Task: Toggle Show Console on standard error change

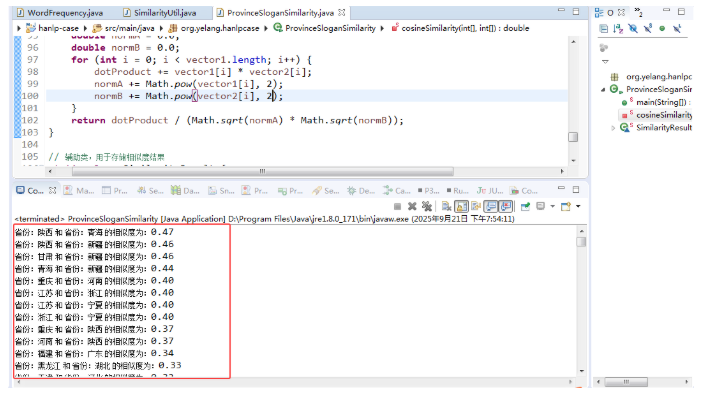Action: tap(506, 207)
